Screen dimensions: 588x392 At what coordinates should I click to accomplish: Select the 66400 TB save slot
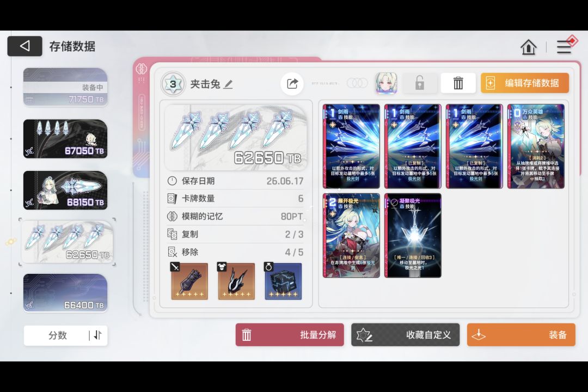point(65,293)
